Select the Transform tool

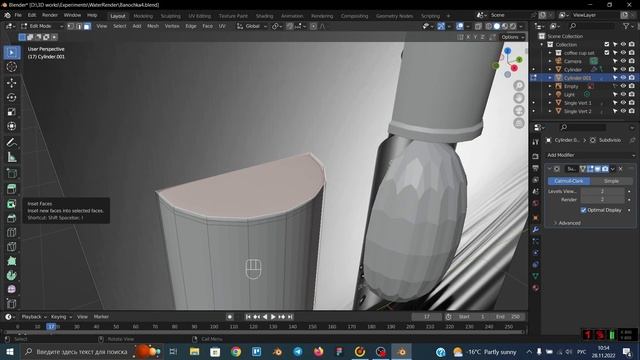click(x=11, y=126)
